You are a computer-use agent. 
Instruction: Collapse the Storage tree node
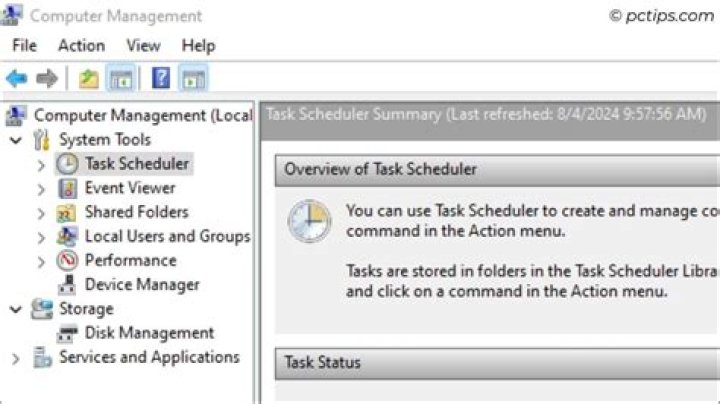[16, 309]
